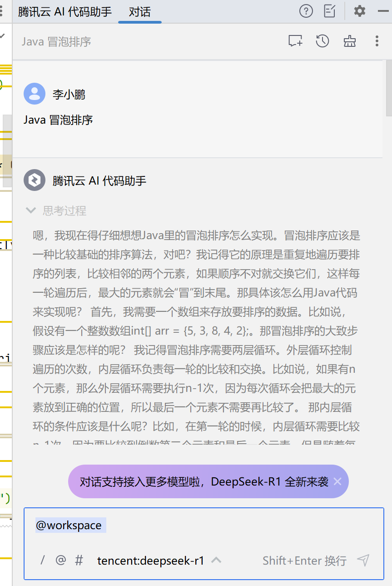The image size is (392, 586).
Task: Dismiss the DeepSeek-R1 announcement banner
Action: [337, 481]
